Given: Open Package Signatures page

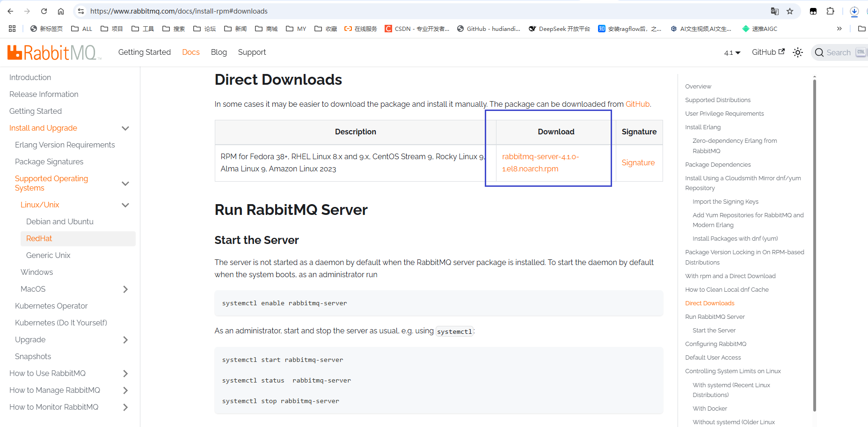Looking at the screenshot, I should (49, 162).
